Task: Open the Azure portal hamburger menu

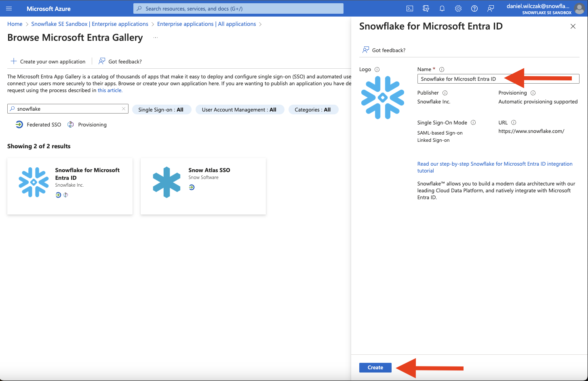Action: pos(9,8)
